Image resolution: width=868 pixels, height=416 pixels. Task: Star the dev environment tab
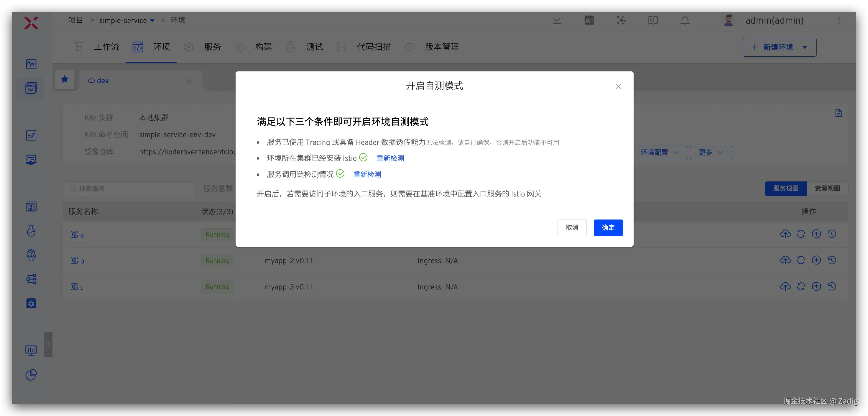pos(189,81)
